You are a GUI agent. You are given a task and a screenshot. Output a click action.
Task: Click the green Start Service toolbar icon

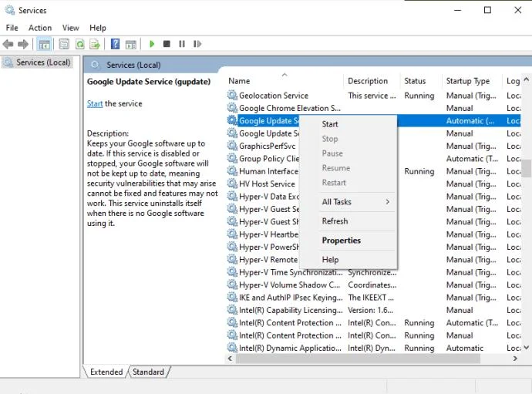[x=152, y=44]
